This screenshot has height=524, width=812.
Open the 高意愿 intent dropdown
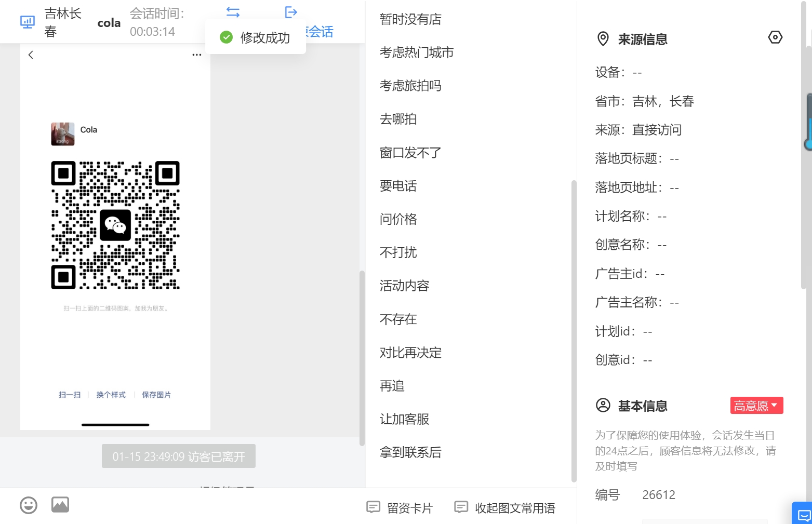pyautogui.click(x=756, y=406)
